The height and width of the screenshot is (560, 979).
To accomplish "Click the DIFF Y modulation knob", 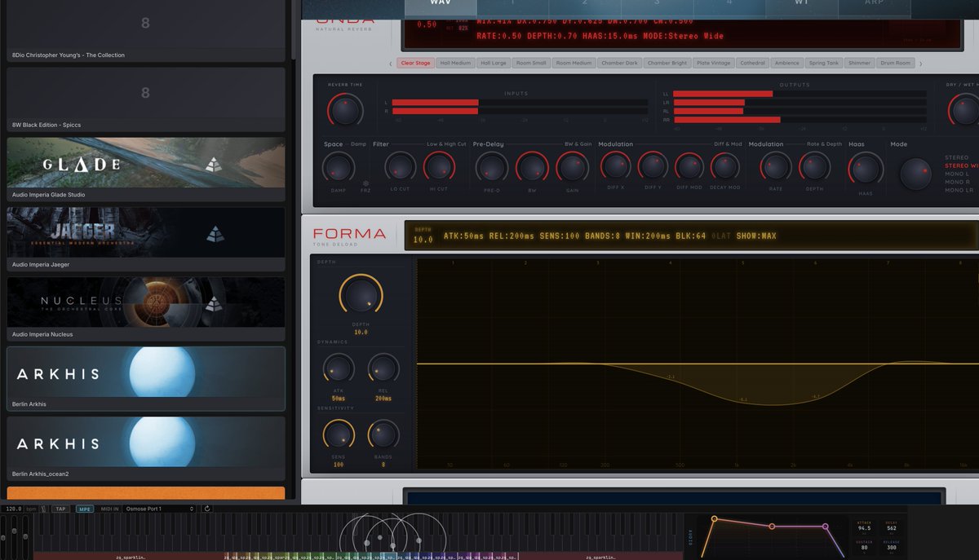I will point(652,165).
